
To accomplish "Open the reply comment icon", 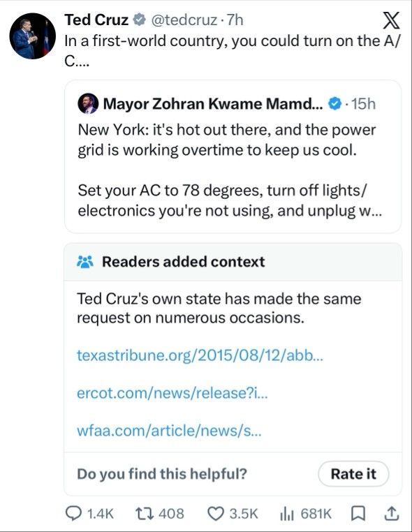I will click(x=73, y=513).
